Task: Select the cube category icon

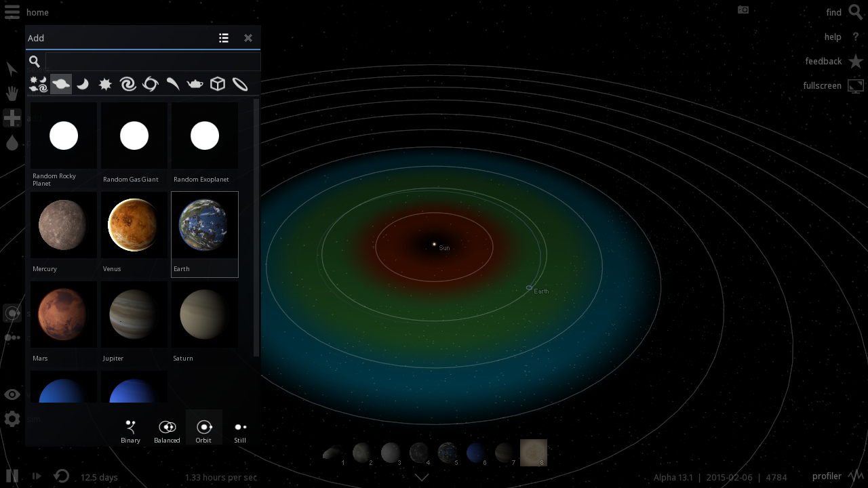Action: [218, 84]
